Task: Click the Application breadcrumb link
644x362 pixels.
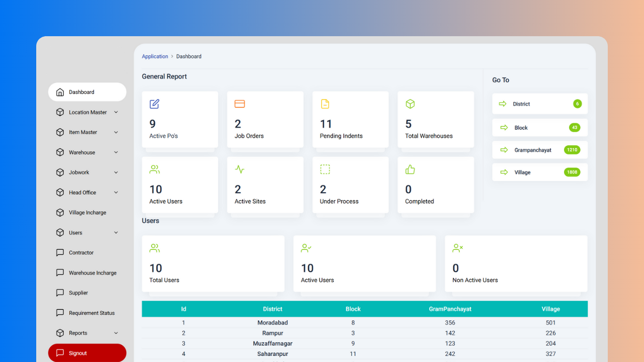Action: pyautogui.click(x=155, y=56)
